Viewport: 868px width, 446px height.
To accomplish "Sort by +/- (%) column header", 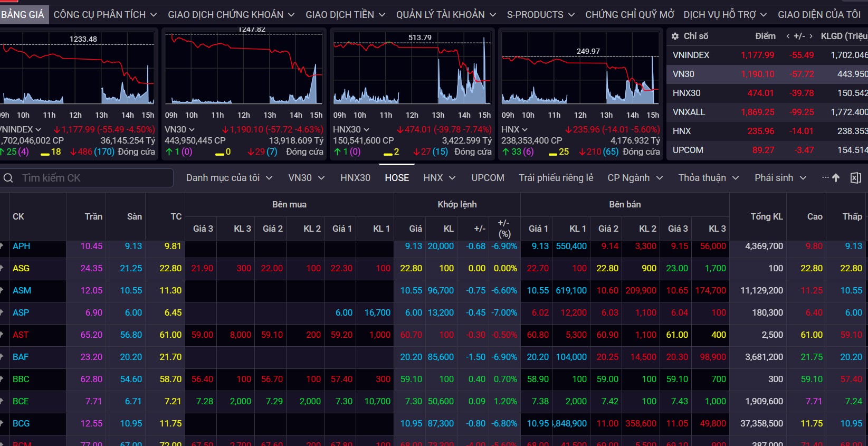I will (x=504, y=228).
